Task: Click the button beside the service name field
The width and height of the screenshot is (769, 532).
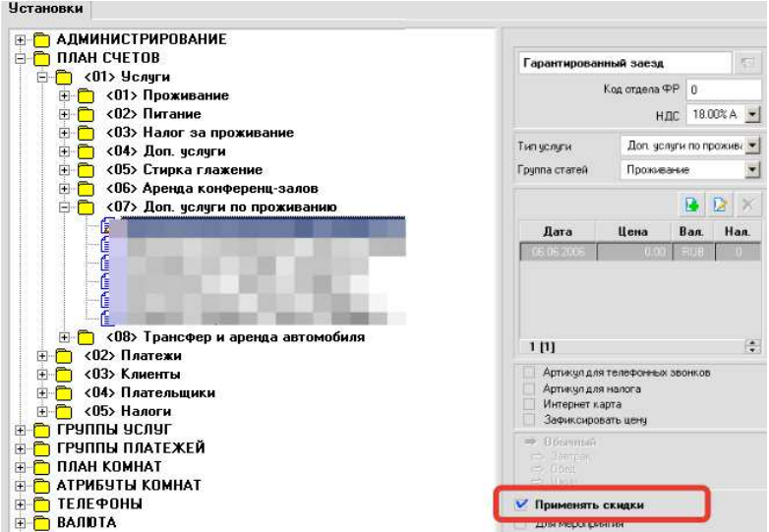Action: coord(747,63)
